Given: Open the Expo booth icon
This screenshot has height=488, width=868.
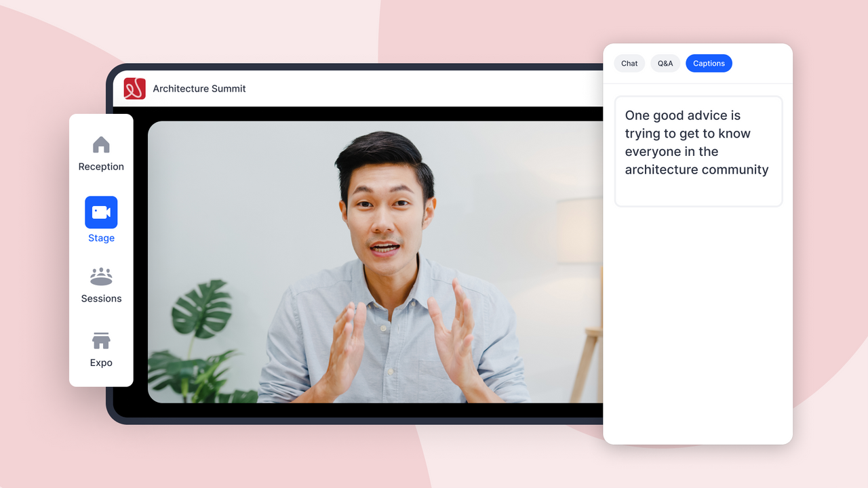Looking at the screenshot, I should [x=101, y=340].
